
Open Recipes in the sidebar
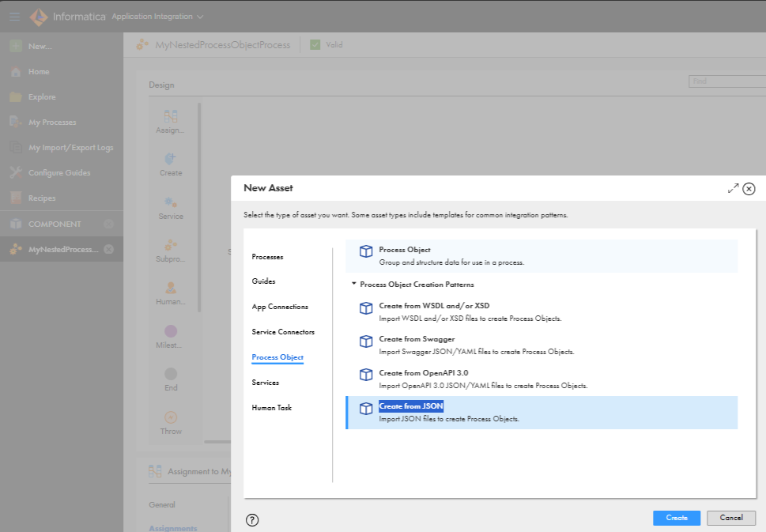coord(42,198)
